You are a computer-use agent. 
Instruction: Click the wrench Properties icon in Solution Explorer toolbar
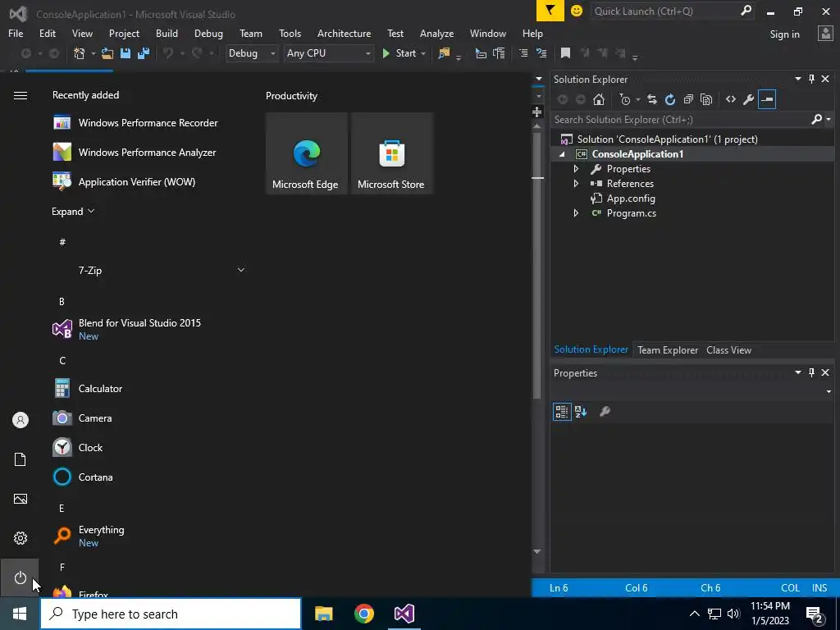click(749, 99)
